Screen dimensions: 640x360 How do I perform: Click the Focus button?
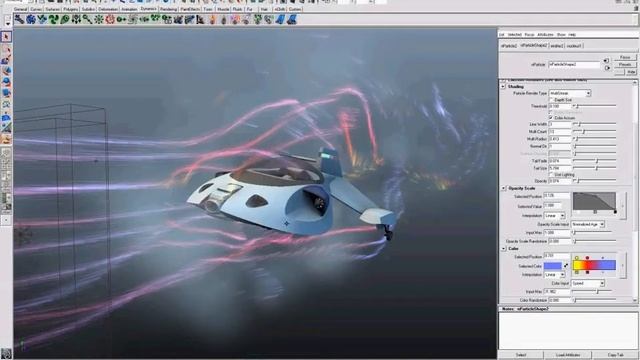coord(625,57)
